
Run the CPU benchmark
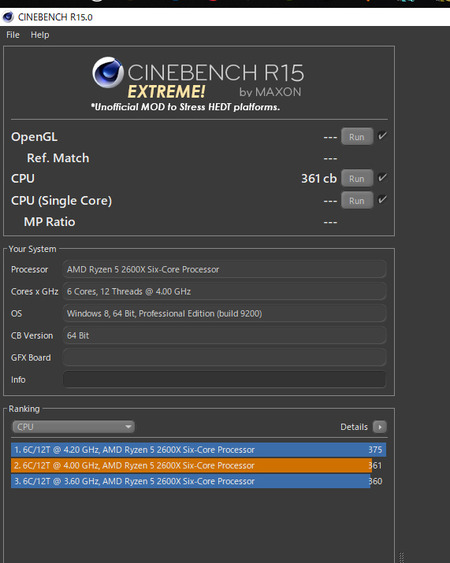[357, 178]
